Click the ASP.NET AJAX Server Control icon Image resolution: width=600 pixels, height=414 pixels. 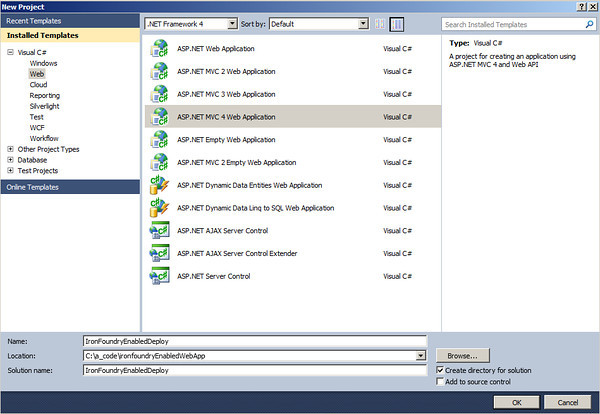(x=159, y=231)
